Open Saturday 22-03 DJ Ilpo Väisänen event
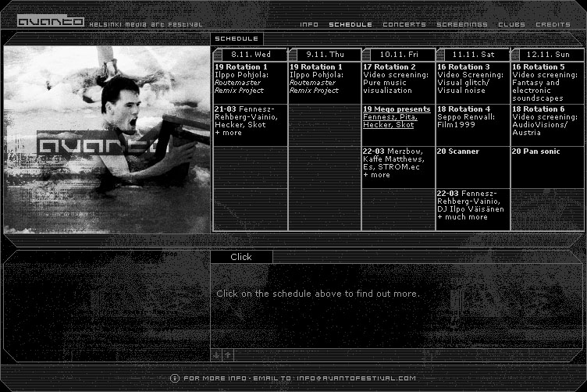 coord(473,209)
